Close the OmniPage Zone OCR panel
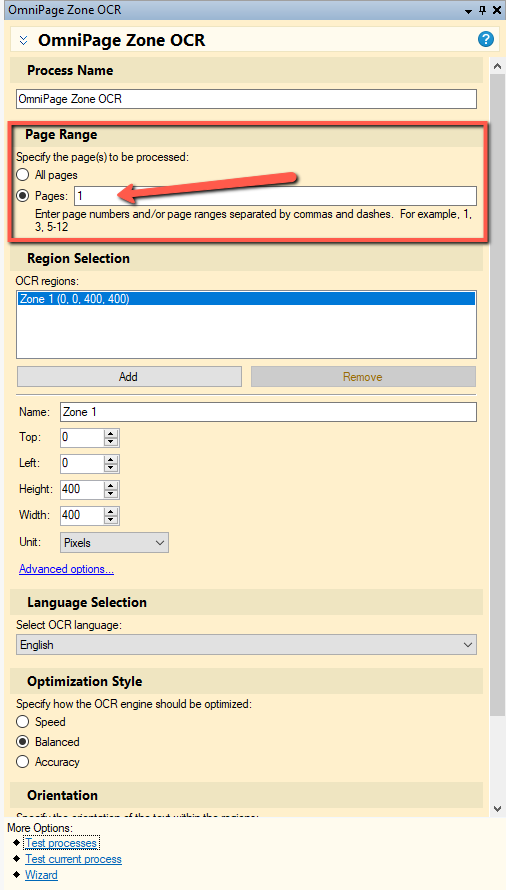506x890 pixels. pyautogui.click(x=496, y=11)
